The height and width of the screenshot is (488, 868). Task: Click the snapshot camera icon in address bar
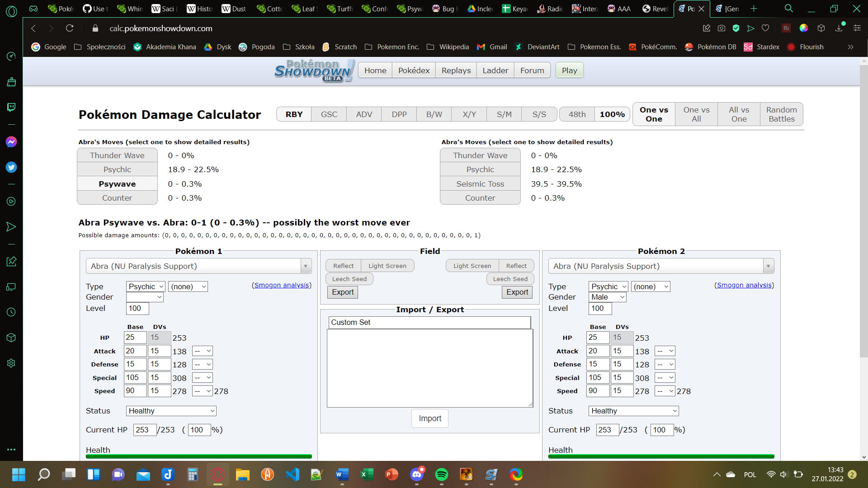tap(722, 28)
